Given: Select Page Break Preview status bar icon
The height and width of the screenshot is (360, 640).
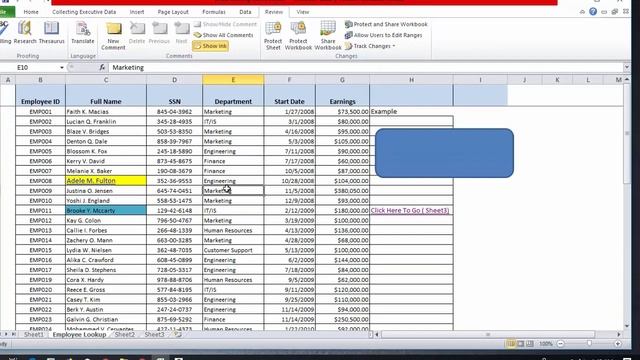Looking at the screenshot, I should coord(529,344).
